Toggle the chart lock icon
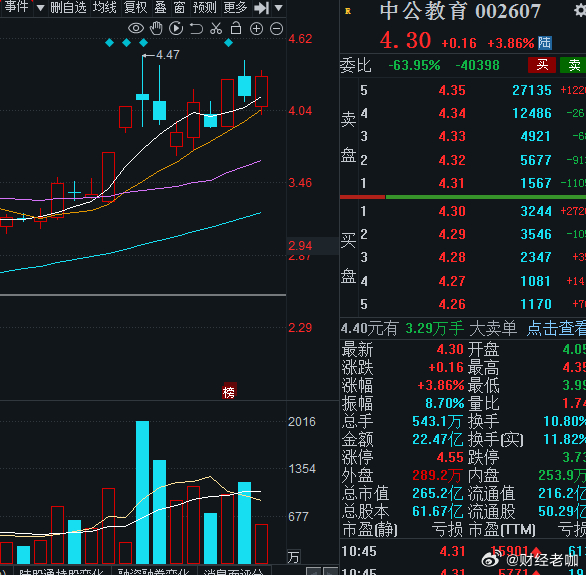586x575 pixels. point(236,28)
